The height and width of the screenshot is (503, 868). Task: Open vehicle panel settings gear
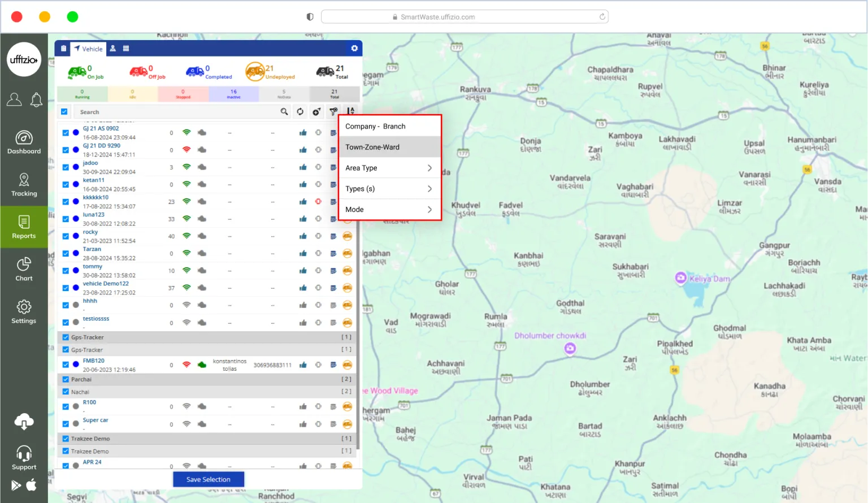point(354,49)
